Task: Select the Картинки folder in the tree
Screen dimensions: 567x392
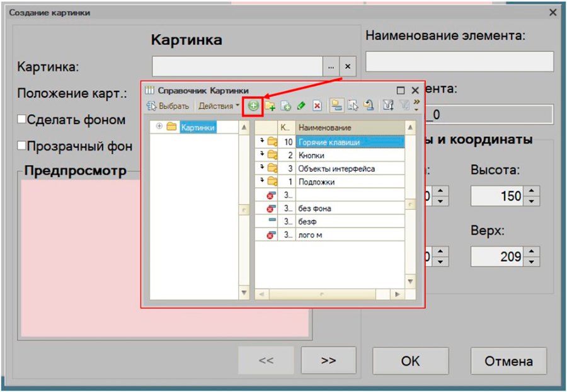Action: coord(198,127)
